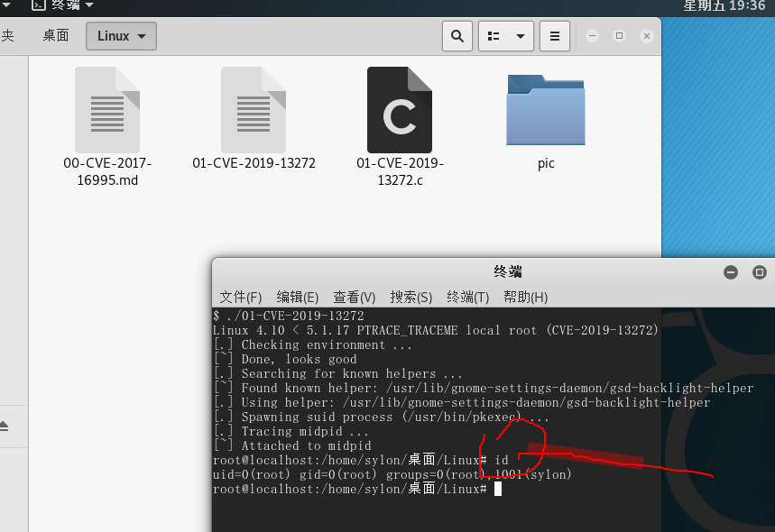This screenshot has width=775, height=532.
Task: Click 'Spawning suid process' terminal line
Action: click(x=381, y=417)
